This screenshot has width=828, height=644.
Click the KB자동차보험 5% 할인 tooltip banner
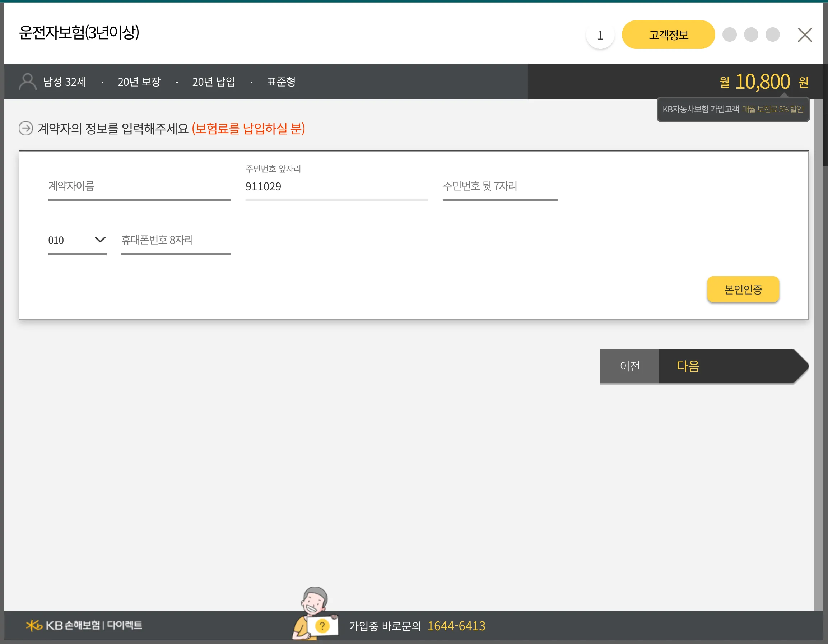[733, 109]
